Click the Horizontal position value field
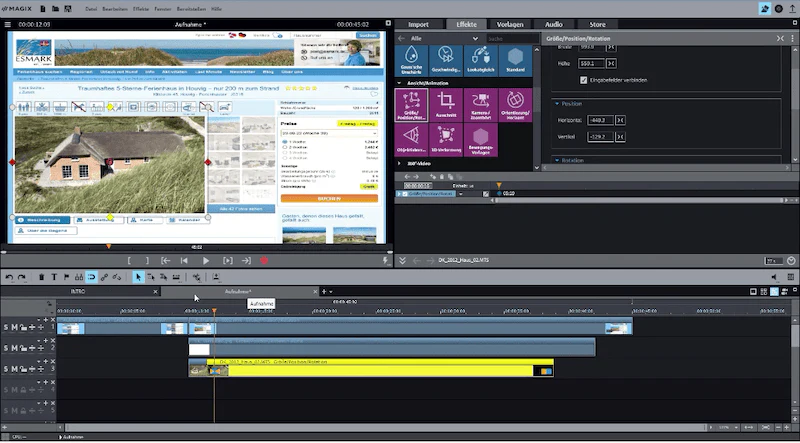This screenshot has height=443, width=800. point(600,120)
